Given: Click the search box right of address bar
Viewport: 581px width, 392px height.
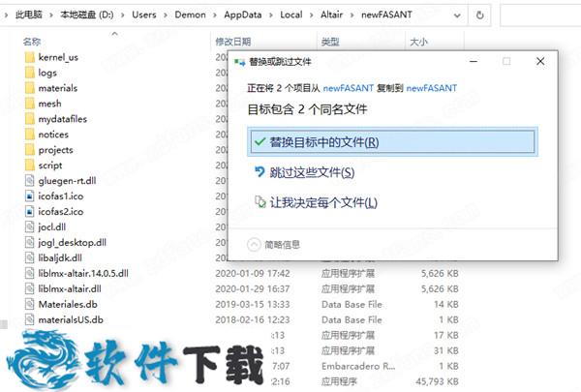Looking at the screenshot, I should pyautogui.click(x=540, y=15).
